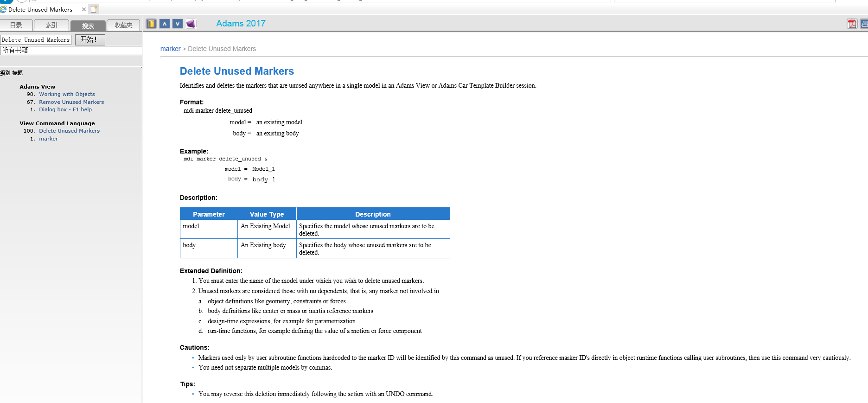Click the An Existing Model table cell
This screenshot has width=868, height=403.
(x=267, y=229)
